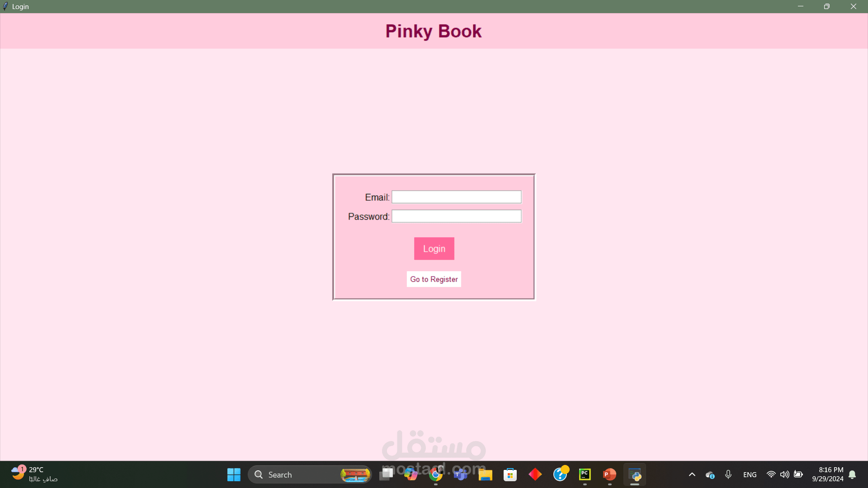Image resolution: width=868 pixels, height=488 pixels.
Task: Open the volume speaker tray icon
Action: point(784,474)
